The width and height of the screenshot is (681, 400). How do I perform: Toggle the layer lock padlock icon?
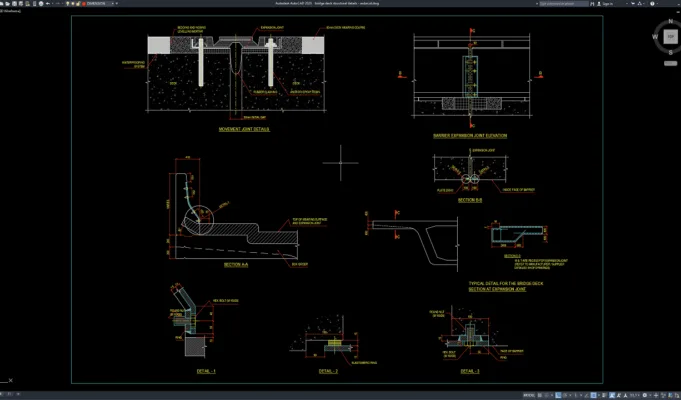point(78,3)
